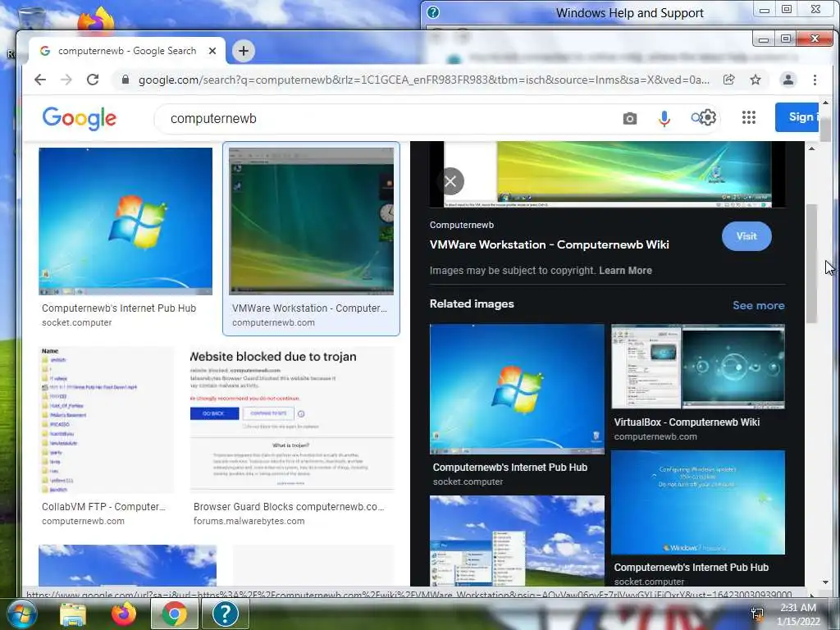Close the computernewb Google Search tab

(212, 51)
